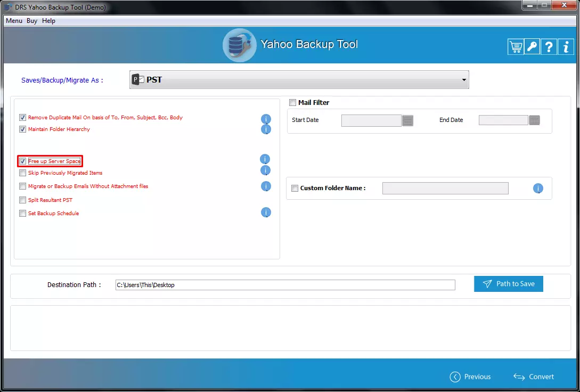Viewport: 580px width, 392px height.
Task: Click the app icon in title bar
Action: click(8, 7)
